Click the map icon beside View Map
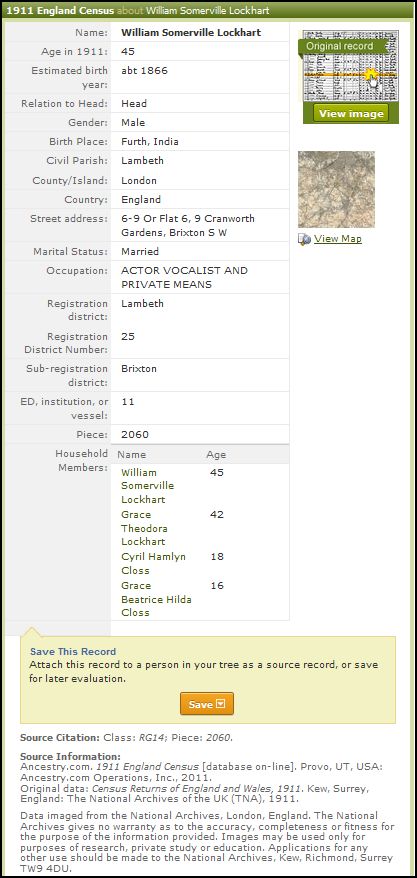This screenshot has height=878, width=417. pyautogui.click(x=304, y=239)
